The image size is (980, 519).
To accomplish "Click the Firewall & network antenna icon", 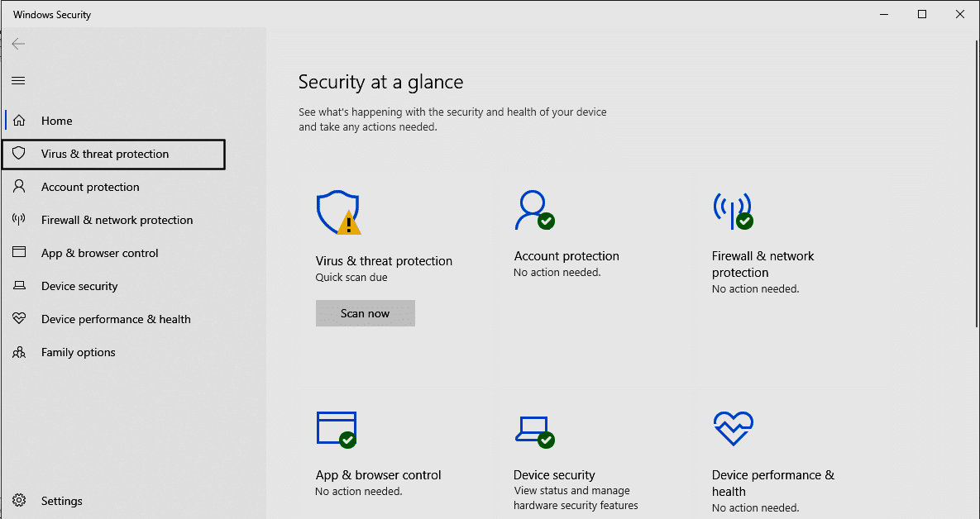I will pos(732,210).
